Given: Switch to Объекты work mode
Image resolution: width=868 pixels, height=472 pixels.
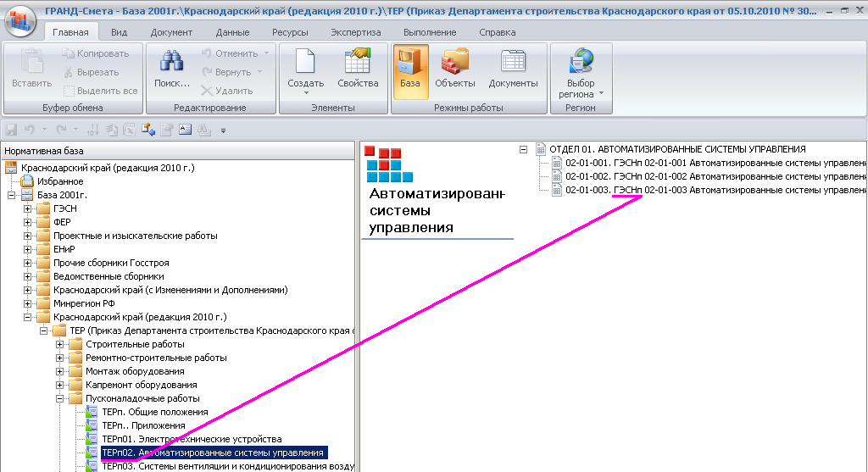Looking at the screenshot, I should pos(454,69).
